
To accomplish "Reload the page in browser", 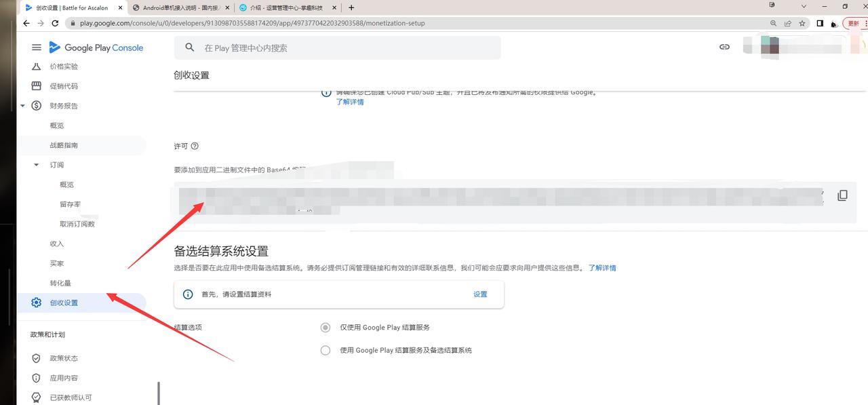I will click(x=55, y=23).
